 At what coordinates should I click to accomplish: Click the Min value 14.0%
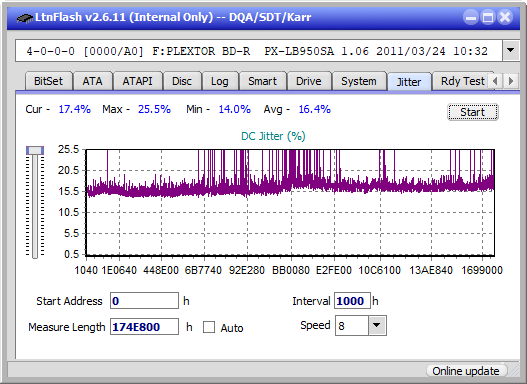(235, 109)
